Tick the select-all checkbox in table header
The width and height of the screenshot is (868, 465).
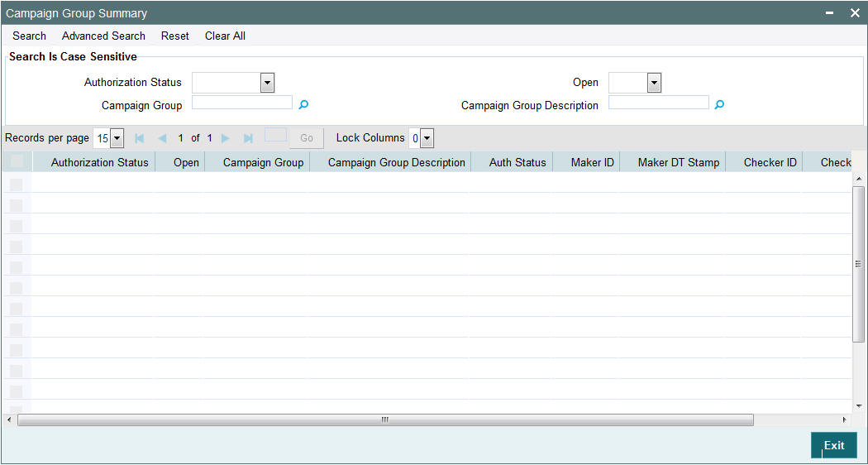[17, 161]
